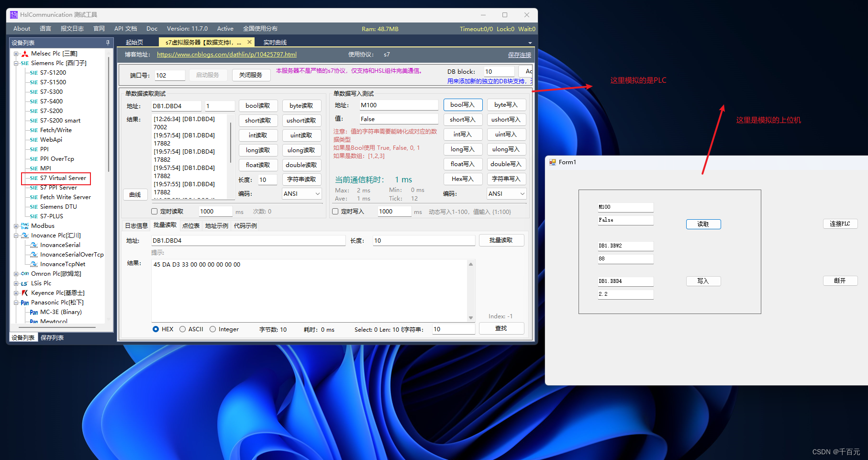Select S7 Virtual Server tree item
The width and height of the screenshot is (868, 460).
pos(63,178)
